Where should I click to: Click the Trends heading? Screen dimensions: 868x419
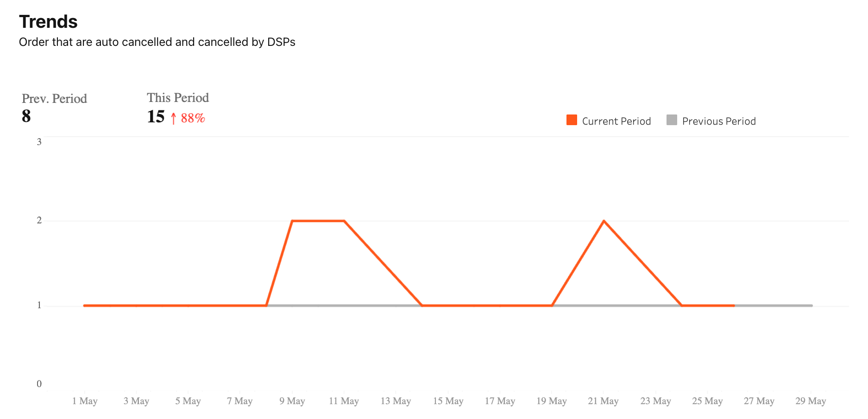click(x=48, y=21)
